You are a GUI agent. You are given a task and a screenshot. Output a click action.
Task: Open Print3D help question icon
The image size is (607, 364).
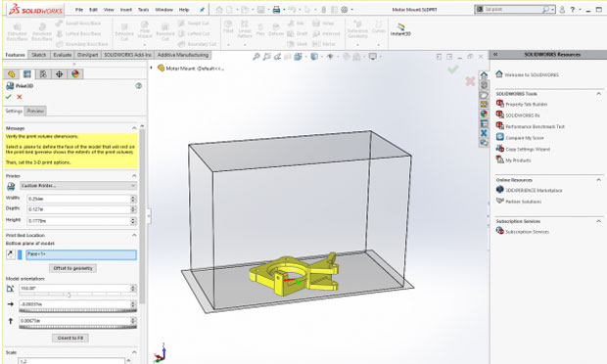(x=139, y=85)
